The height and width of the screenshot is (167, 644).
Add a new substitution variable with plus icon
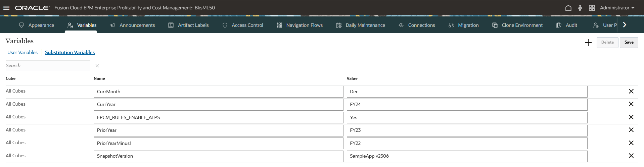588,43
